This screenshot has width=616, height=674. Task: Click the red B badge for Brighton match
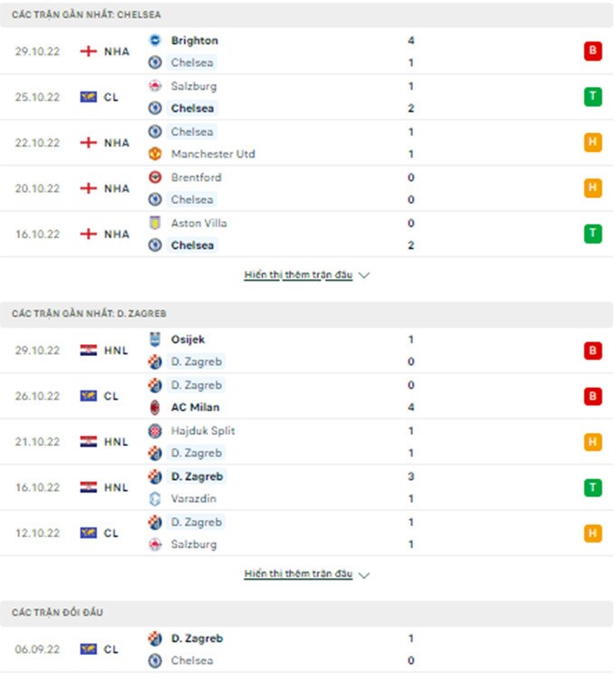point(592,52)
